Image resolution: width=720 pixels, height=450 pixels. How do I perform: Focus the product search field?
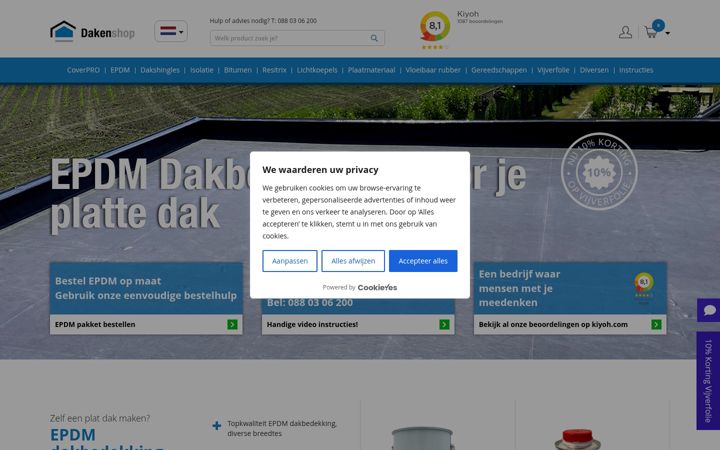point(297,38)
